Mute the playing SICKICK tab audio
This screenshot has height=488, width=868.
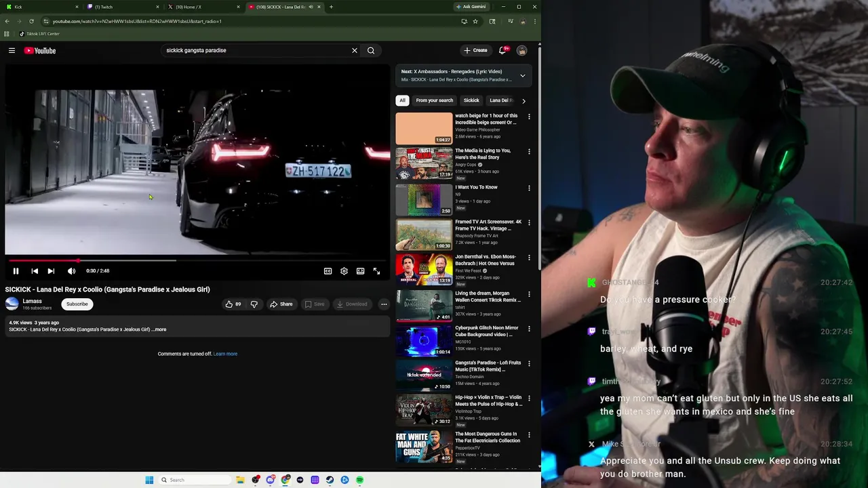click(311, 7)
